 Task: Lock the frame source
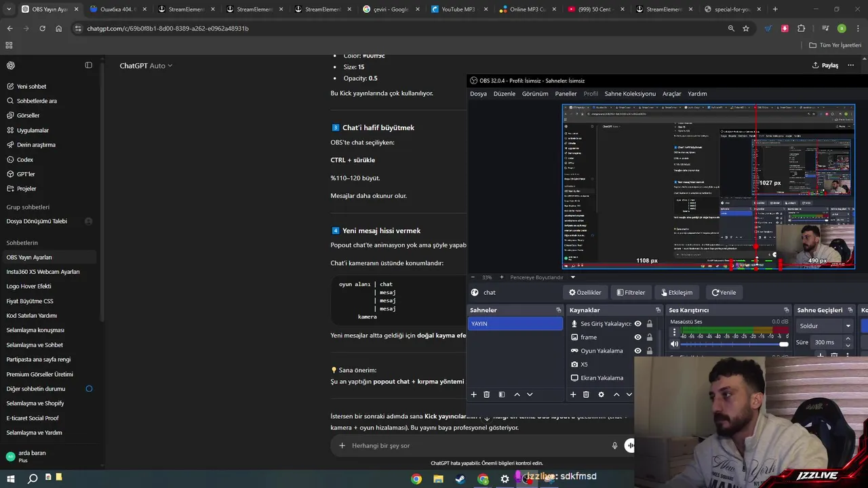(x=650, y=337)
